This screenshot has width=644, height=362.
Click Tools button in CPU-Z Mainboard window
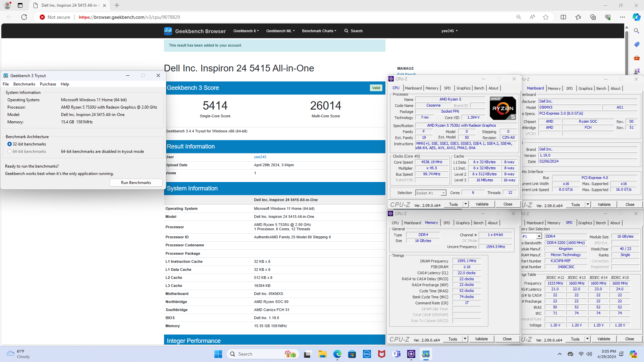[x=575, y=204]
